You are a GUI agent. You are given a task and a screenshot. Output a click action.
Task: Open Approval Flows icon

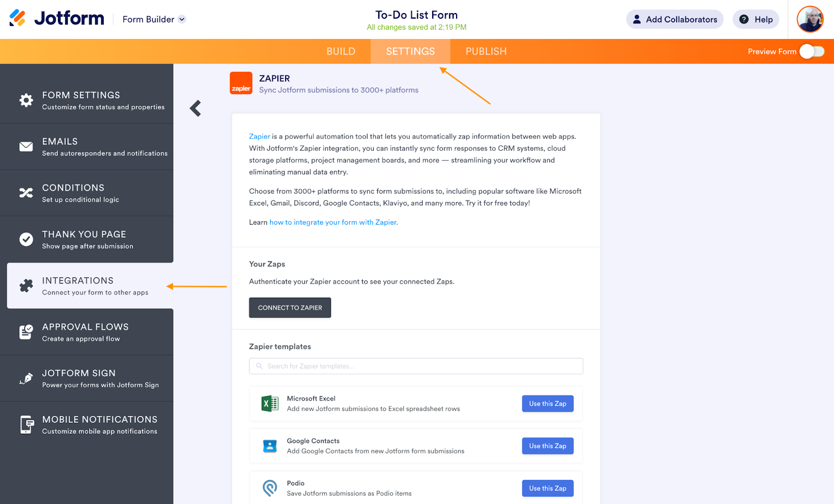tap(26, 332)
